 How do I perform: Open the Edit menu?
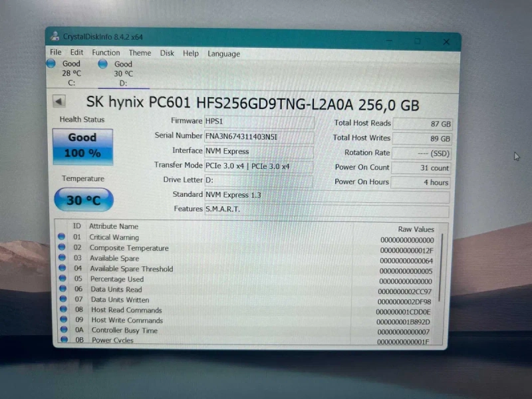76,53
